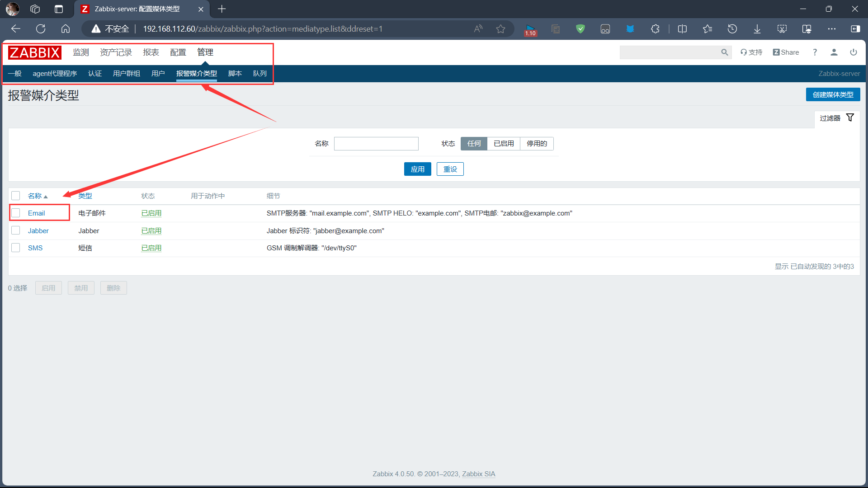
Task: Click the 重设 reset button
Action: (450, 169)
